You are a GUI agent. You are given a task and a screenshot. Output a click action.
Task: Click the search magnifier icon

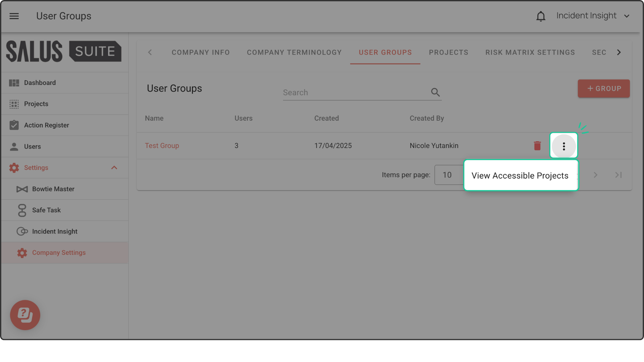point(435,93)
